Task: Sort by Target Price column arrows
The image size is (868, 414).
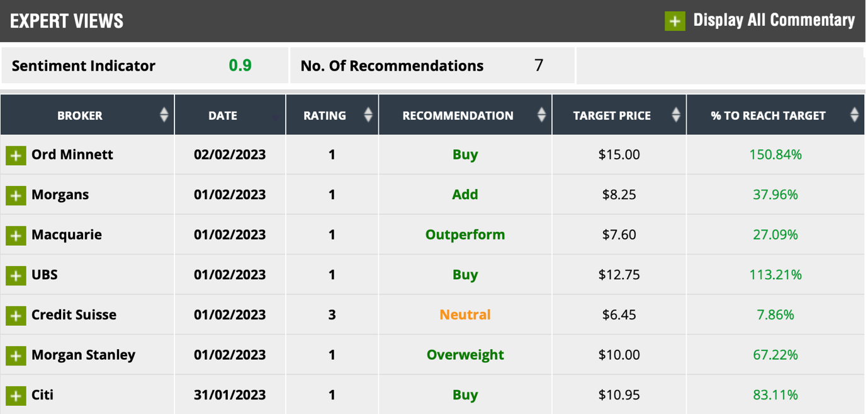Action: (676, 115)
